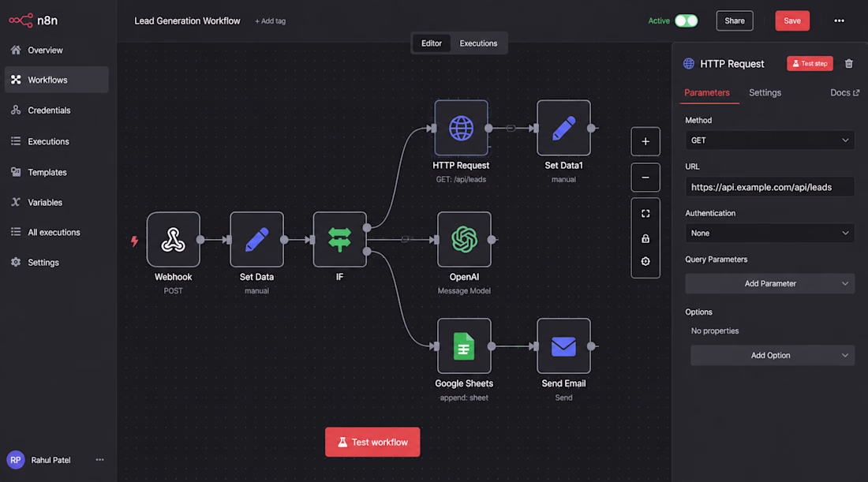Image resolution: width=868 pixels, height=482 pixels.
Task: Toggle the Active workflow switch
Action: tap(686, 21)
